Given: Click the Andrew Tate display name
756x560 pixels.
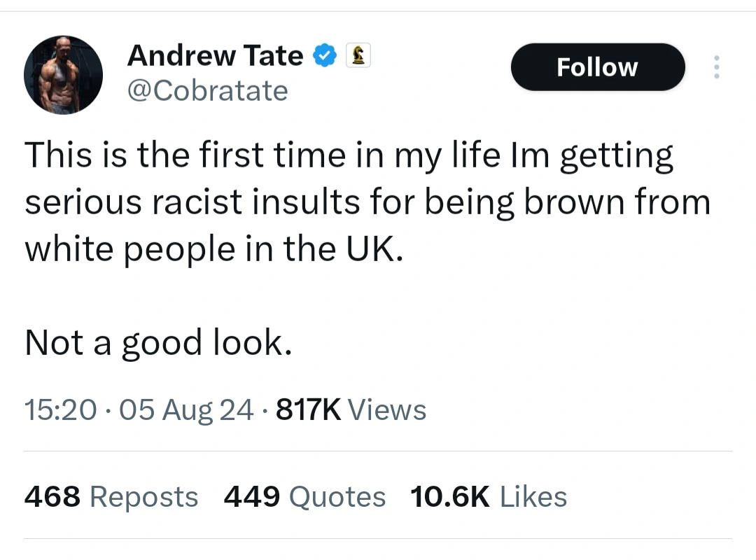Looking at the screenshot, I should pyautogui.click(x=215, y=56).
